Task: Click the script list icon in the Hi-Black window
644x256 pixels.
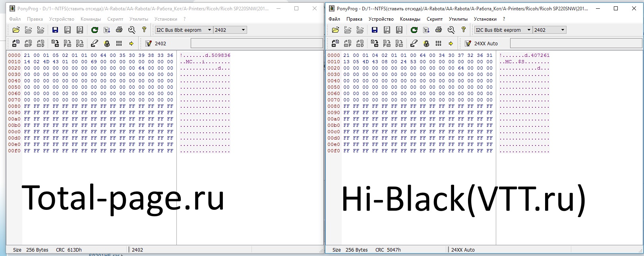Action: pyautogui.click(x=426, y=30)
